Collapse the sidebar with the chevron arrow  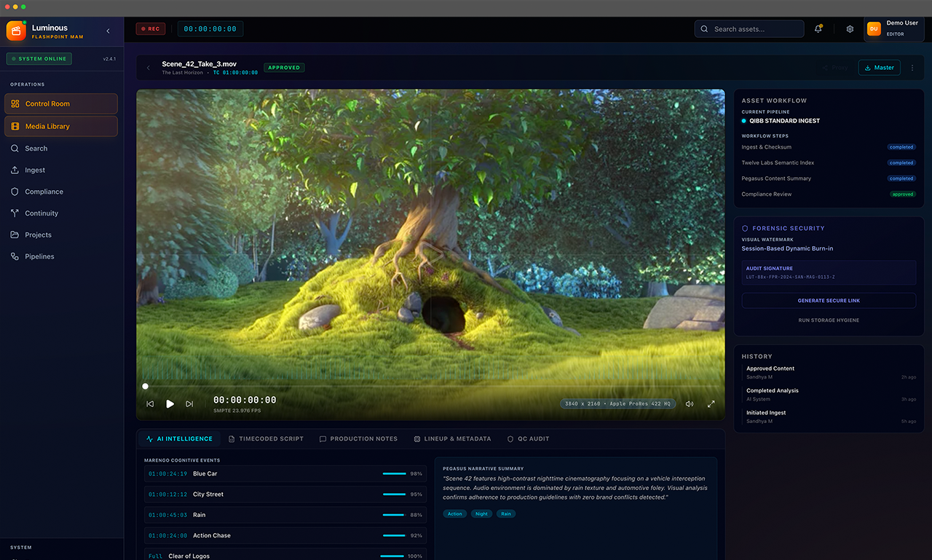click(108, 31)
